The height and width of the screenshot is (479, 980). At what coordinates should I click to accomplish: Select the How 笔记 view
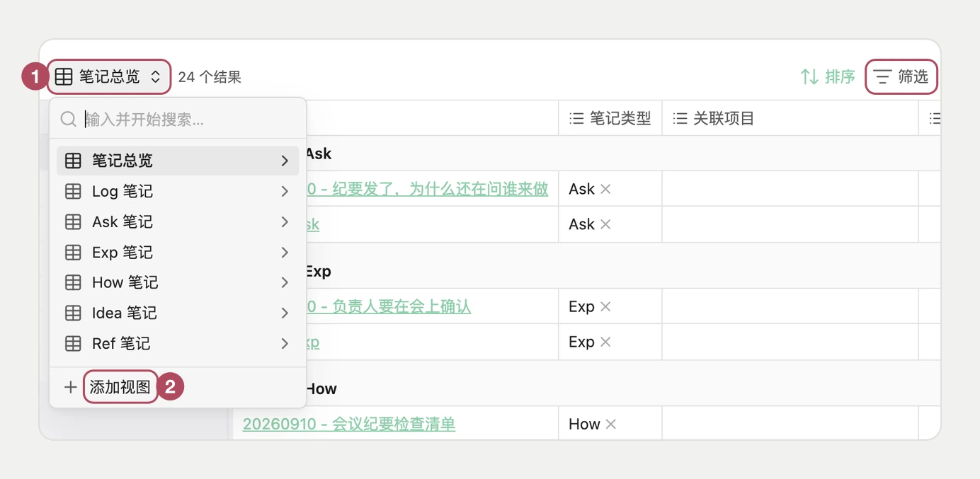tap(178, 282)
